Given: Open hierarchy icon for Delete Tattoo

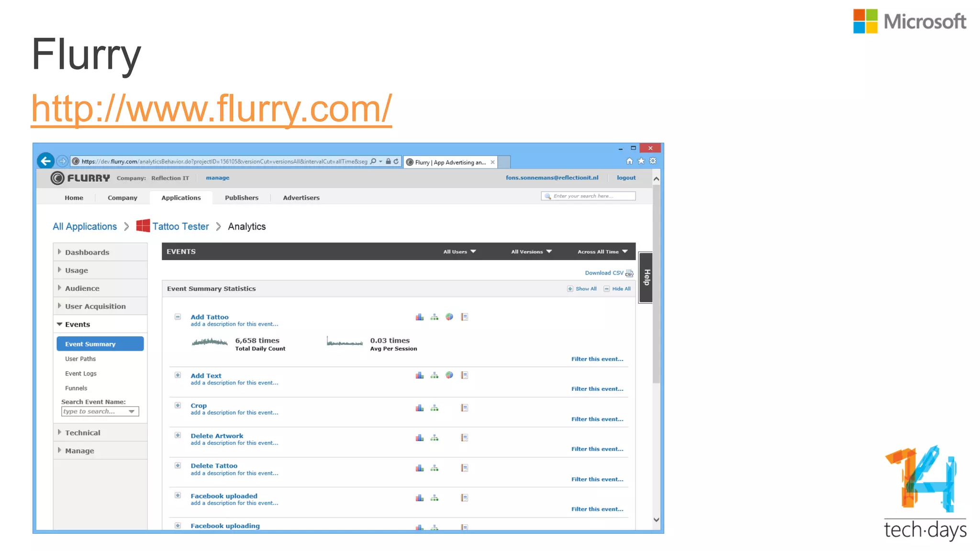Looking at the screenshot, I should pos(434,468).
